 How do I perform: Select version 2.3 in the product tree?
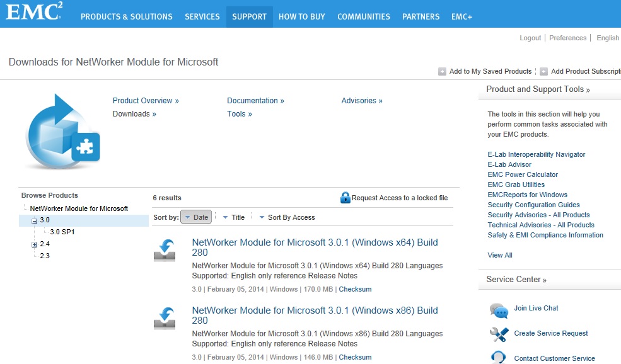45,256
